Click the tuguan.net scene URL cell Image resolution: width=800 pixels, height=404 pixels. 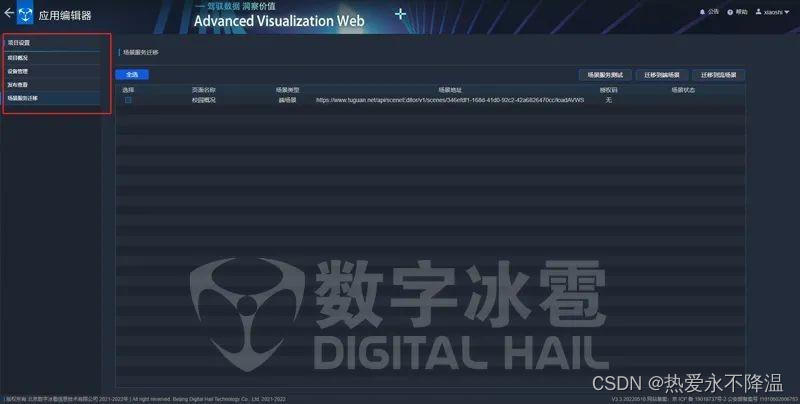450,100
